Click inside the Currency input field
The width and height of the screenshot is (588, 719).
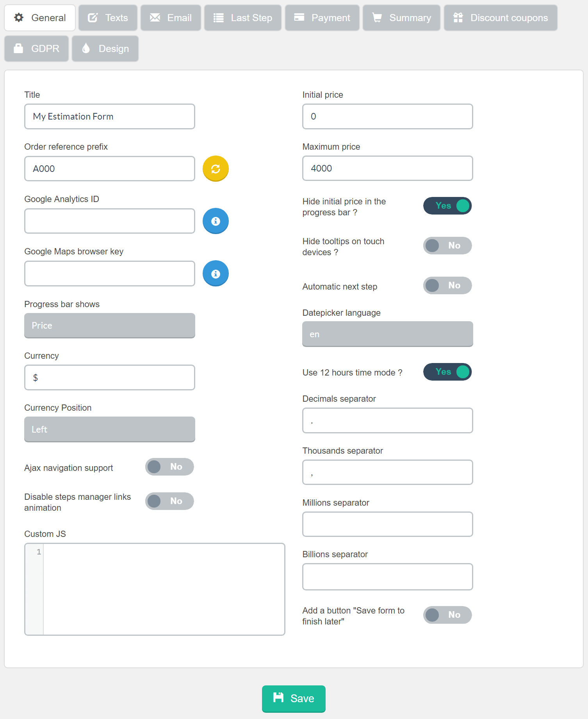109,377
